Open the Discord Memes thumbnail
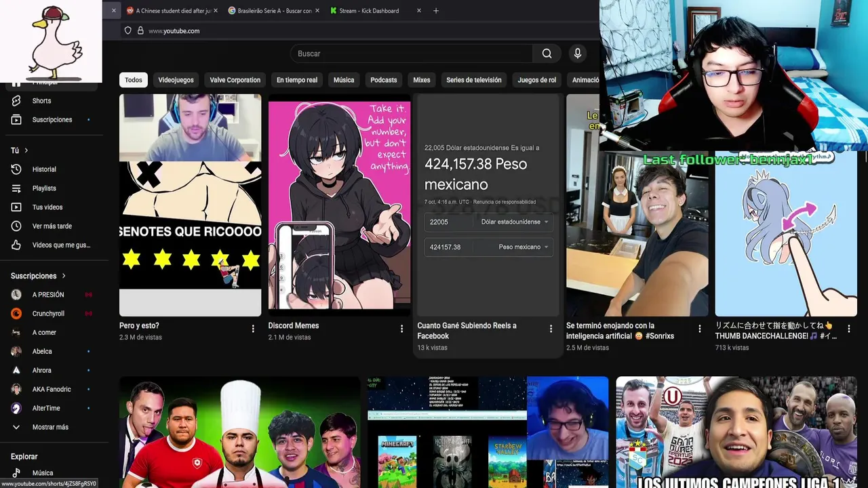868x488 pixels. [x=339, y=205]
